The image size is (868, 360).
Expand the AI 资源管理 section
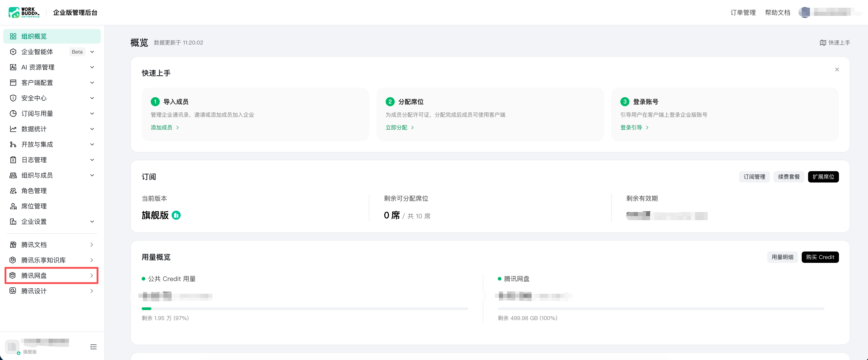point(52,67)
